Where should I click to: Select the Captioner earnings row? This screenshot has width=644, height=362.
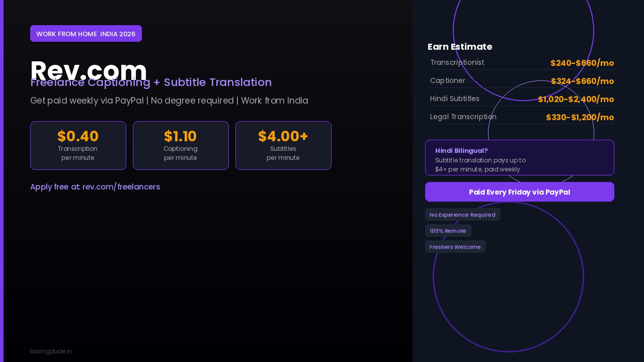(x=521, y=81)
